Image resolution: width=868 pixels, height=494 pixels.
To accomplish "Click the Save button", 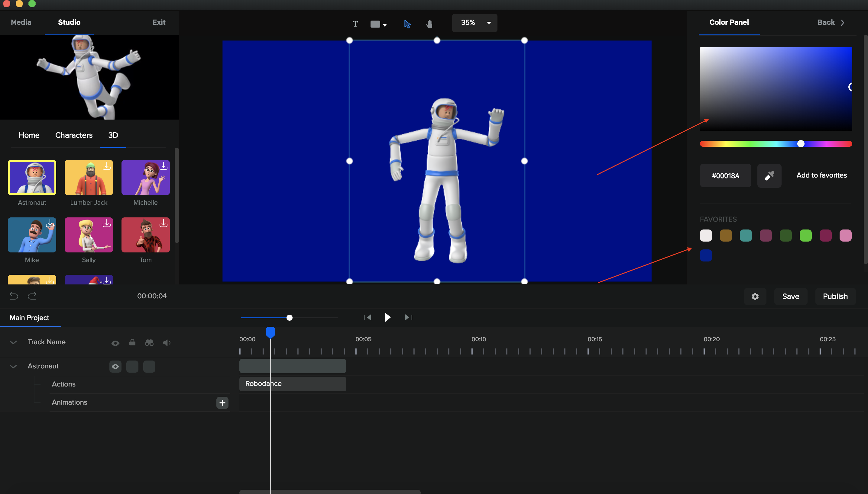I will click(791, 297).
